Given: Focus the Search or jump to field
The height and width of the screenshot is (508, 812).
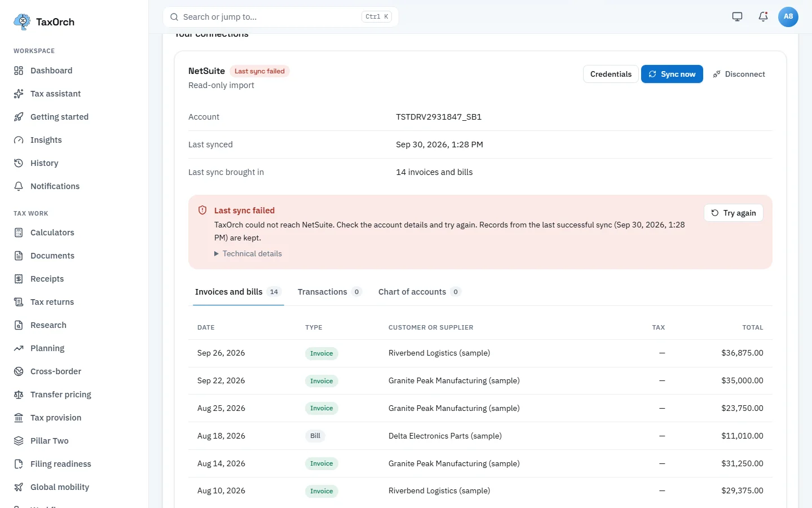Looking at the screenshot, I should 281,17.
